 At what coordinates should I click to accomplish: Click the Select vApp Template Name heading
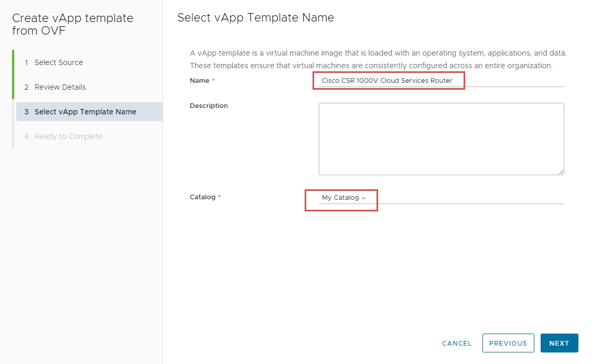(255, 17)
